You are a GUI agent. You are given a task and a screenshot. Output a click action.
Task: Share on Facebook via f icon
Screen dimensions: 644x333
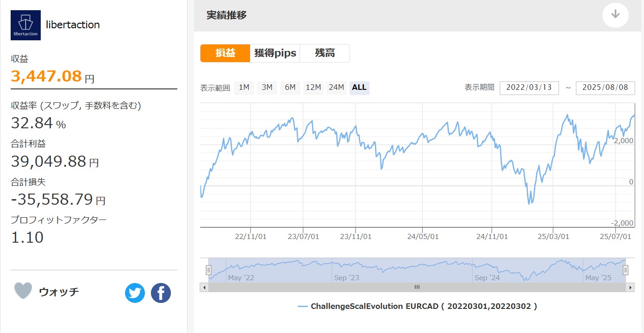click(161, 293)
